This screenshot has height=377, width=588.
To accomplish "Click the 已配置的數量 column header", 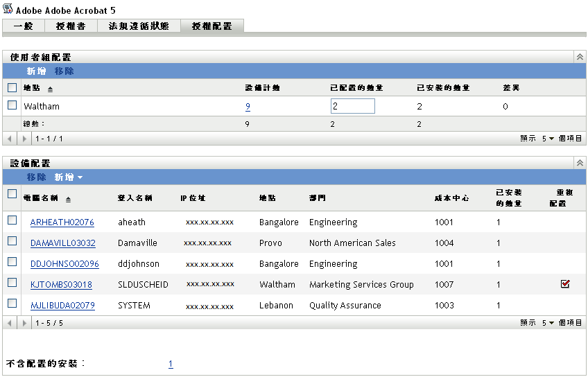I will [356, 88].
